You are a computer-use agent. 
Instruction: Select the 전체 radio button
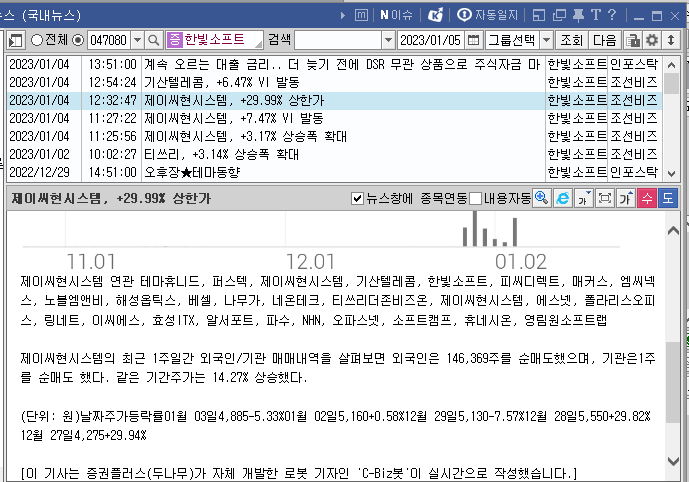[x=37, y=40]
